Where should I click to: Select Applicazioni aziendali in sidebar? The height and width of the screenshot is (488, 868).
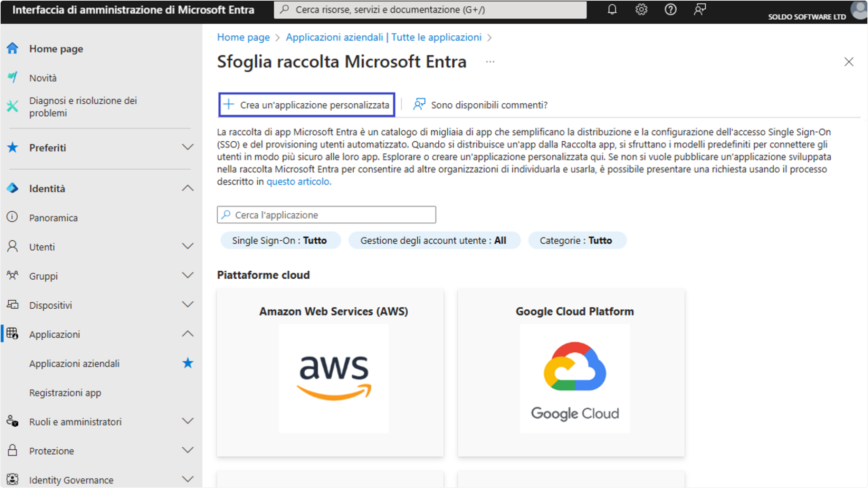(74, 363)
